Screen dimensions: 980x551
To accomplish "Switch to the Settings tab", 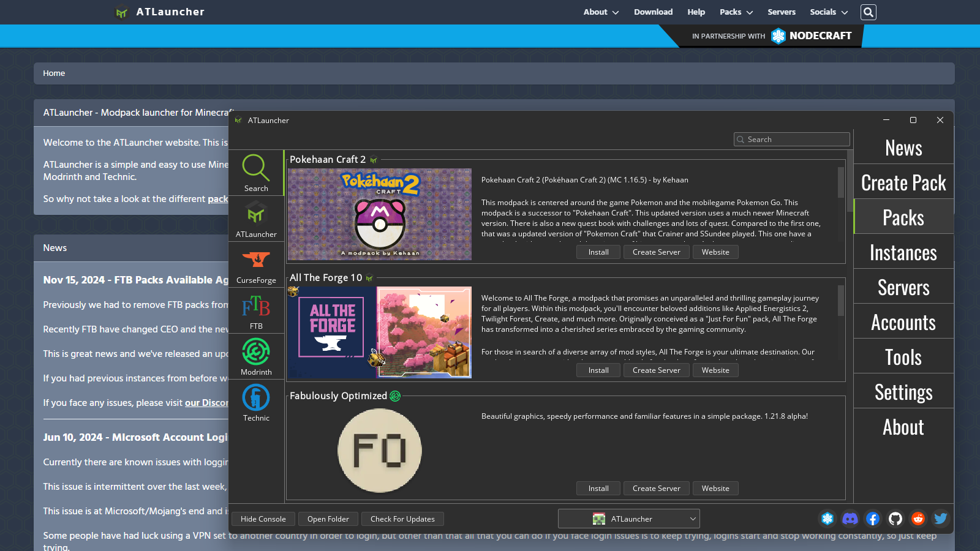I will (903, 392).
